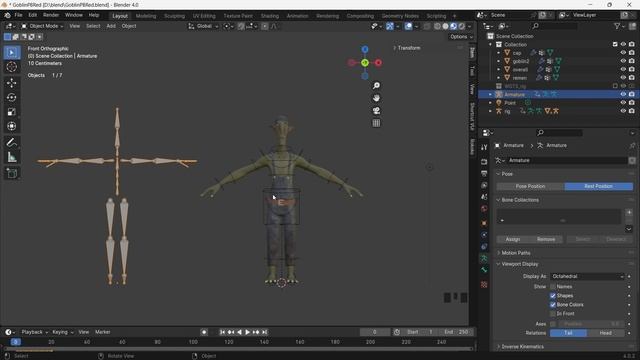Viewport: 640px width, 360px height.
Task: Open the File menu
Action: (18, 15)
